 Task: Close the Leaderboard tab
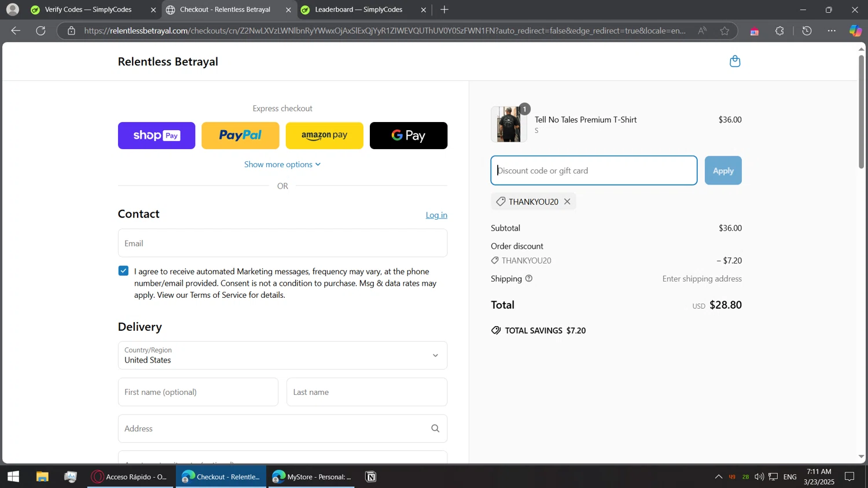point(424,10)
